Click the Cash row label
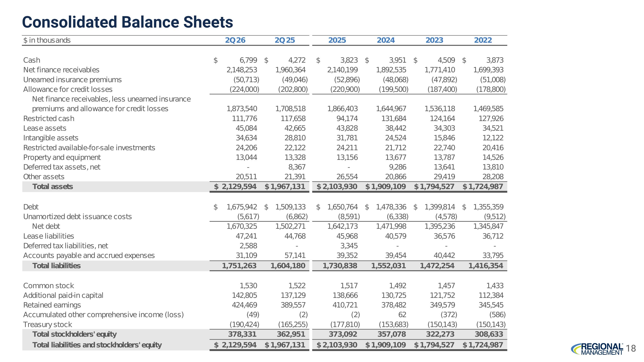 pyautogui.click(x=32, y=60)
